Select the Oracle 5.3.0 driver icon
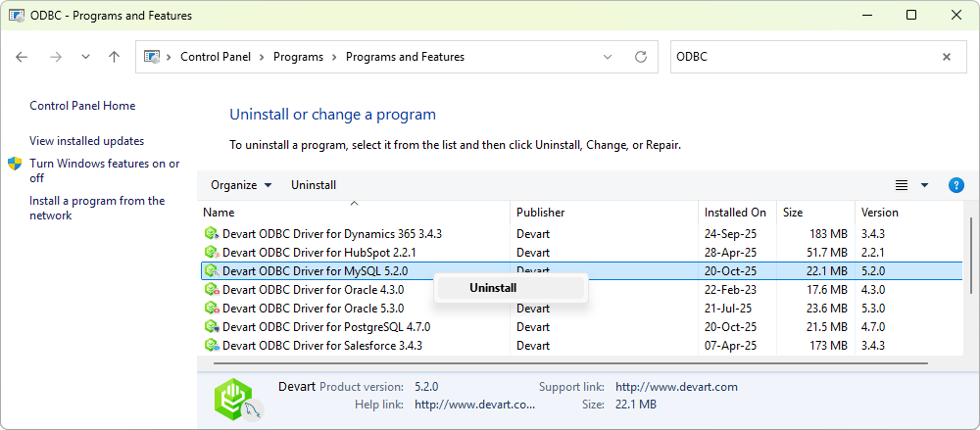The height and width of the screenshot is (430, 980). click(212, 309)
